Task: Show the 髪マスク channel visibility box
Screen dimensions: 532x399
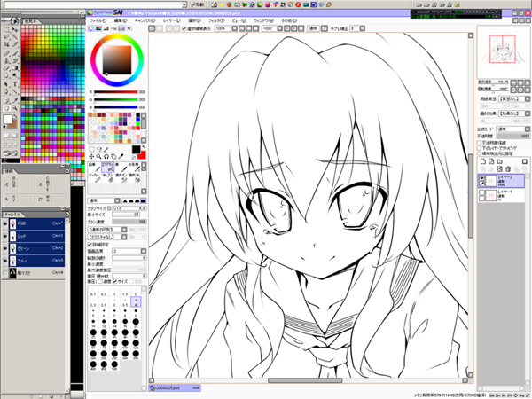Action: pyautogui.click(x=4, y=273)
